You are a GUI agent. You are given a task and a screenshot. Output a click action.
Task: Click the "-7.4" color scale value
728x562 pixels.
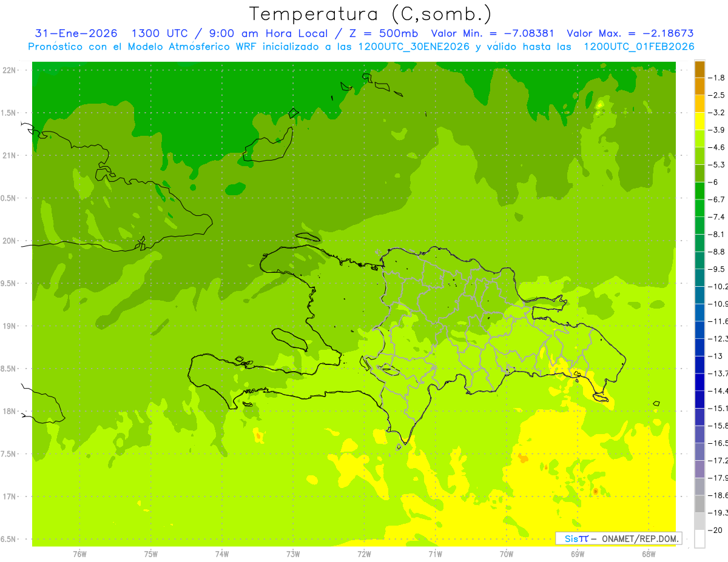pos(716,217)
